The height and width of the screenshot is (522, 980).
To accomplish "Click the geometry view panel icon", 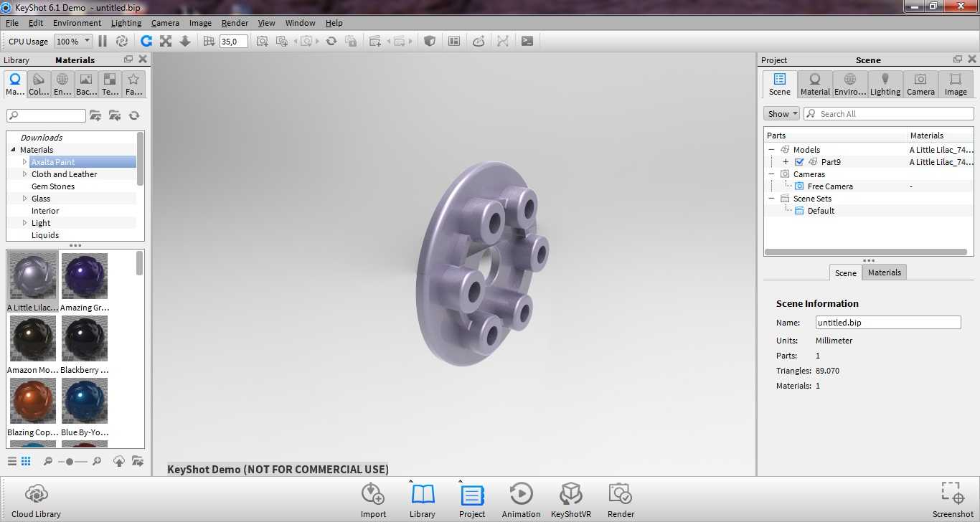I will pos(454,41).
